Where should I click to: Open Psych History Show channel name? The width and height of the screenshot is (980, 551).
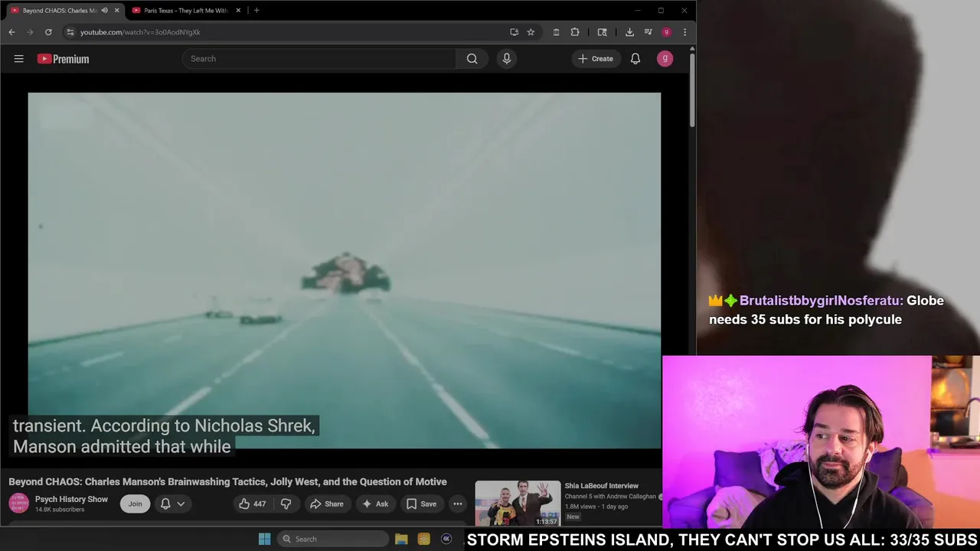(x=71, y=499)
